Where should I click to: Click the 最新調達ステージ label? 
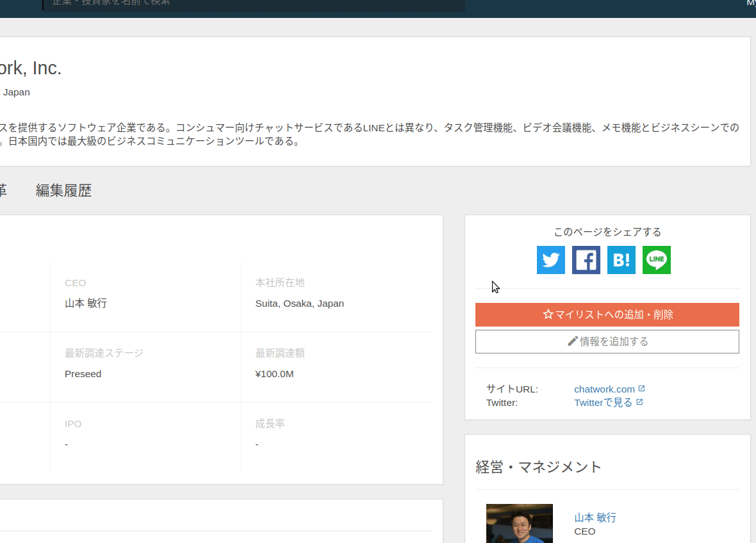click(x=104, y=353)
